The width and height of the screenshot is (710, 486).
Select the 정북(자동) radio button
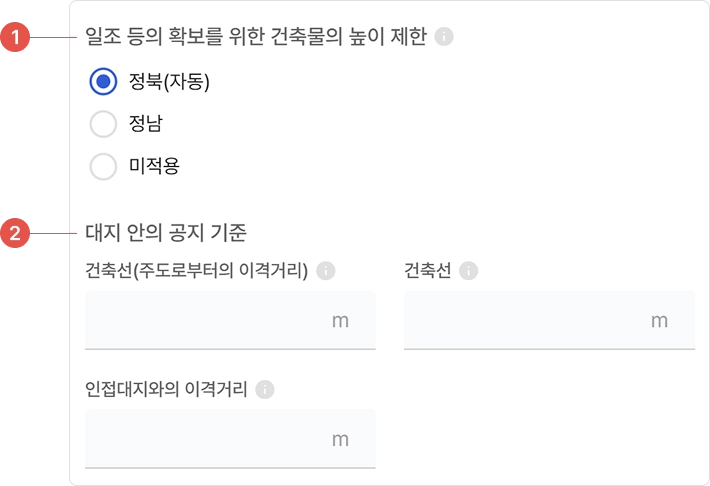[x=104, y=82]
